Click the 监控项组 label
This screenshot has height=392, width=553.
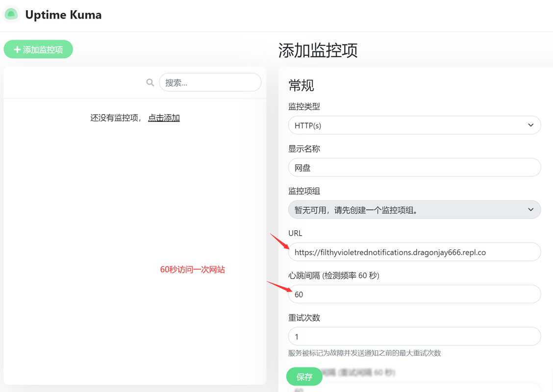[x=304, y=191]
